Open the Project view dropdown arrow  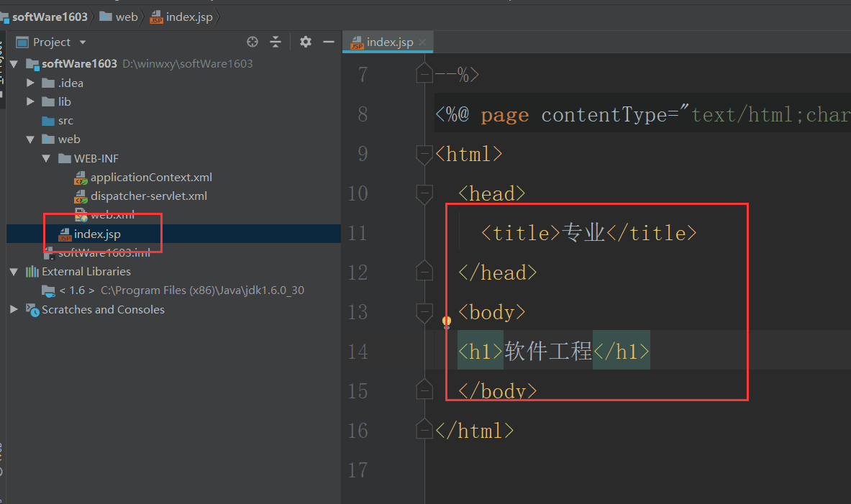[83, 42]
